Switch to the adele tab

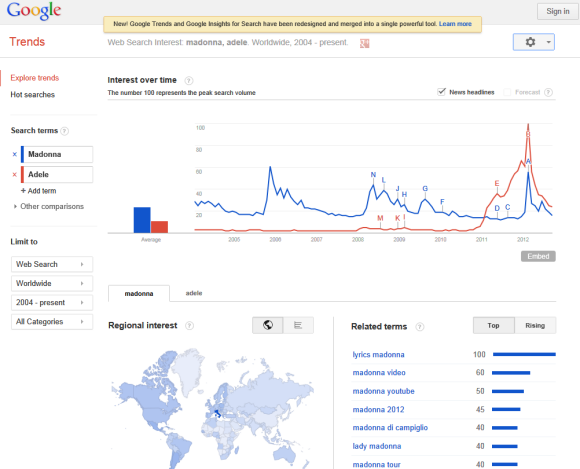point(194,293)
